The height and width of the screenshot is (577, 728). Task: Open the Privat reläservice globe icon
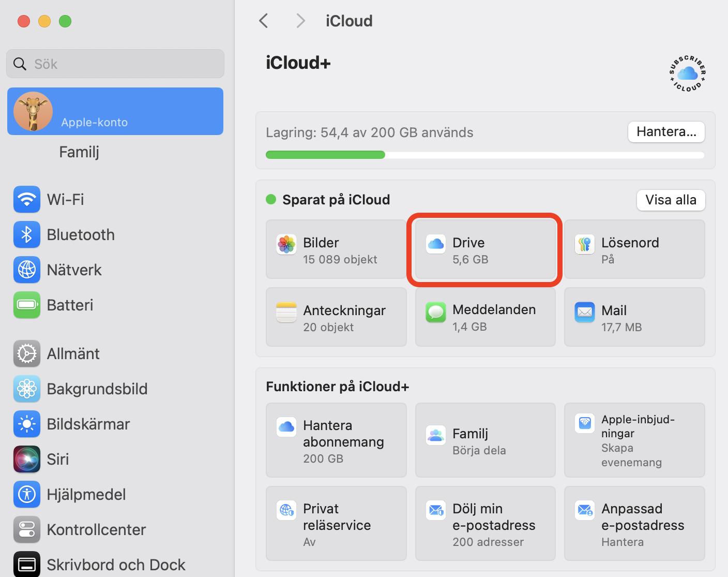coord(286,510)
